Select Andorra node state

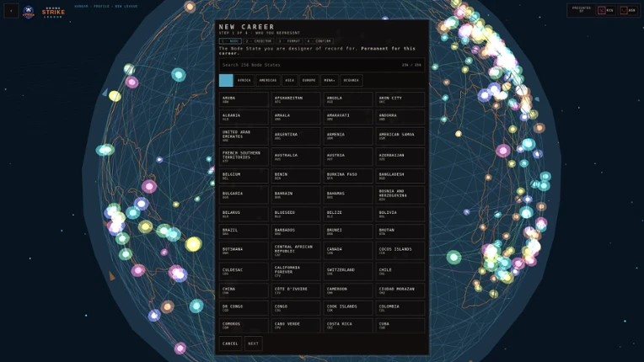coord(400,117)
